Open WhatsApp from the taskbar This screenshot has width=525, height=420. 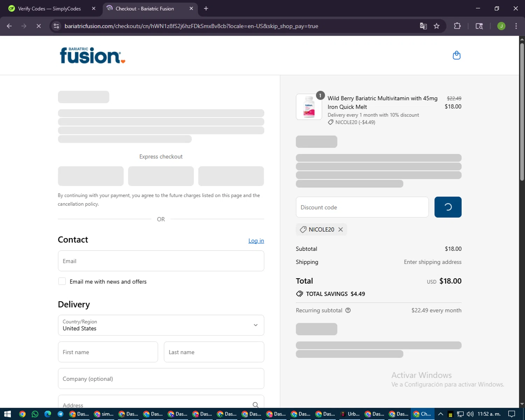pos(35,414)
